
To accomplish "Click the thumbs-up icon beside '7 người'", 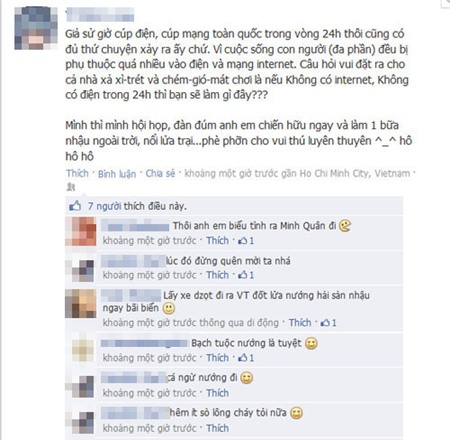I will click(75, 206).
